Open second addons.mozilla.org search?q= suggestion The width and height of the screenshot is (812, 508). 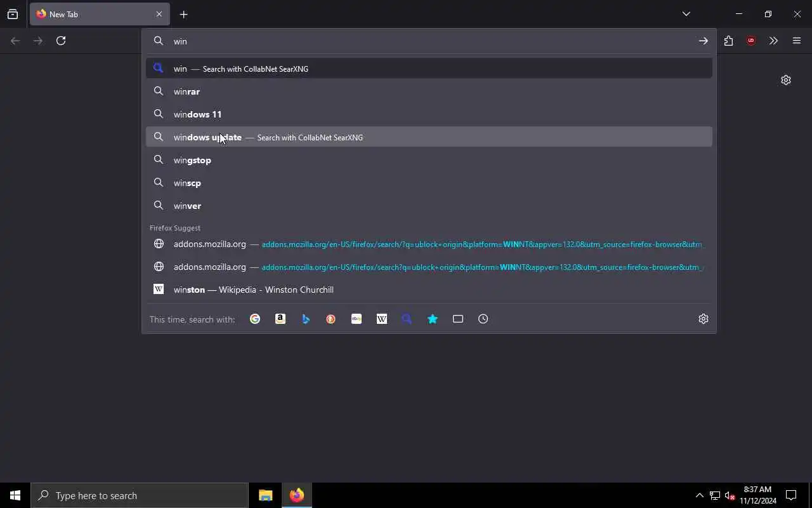(x=429, y=267)
